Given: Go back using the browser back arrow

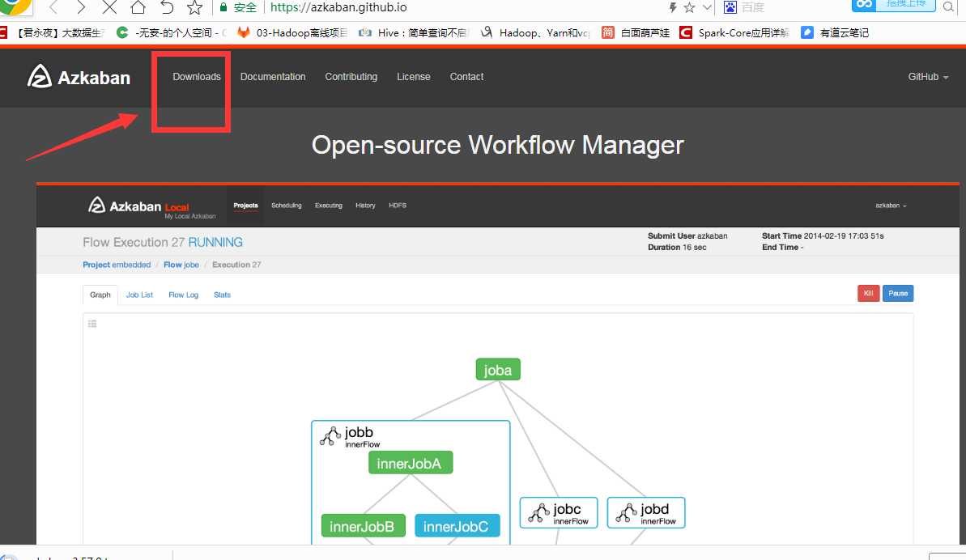Looking at the screenshot, I should coord(53,7).
